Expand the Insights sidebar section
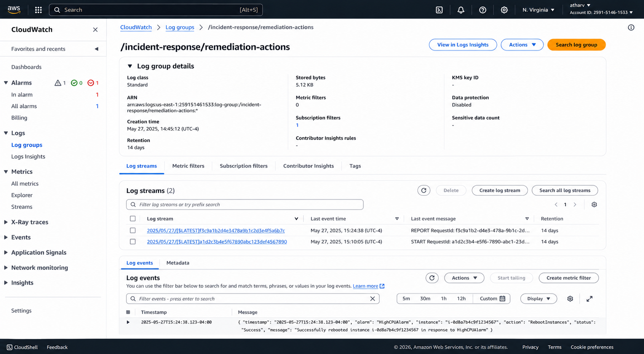 pos(6,283)
